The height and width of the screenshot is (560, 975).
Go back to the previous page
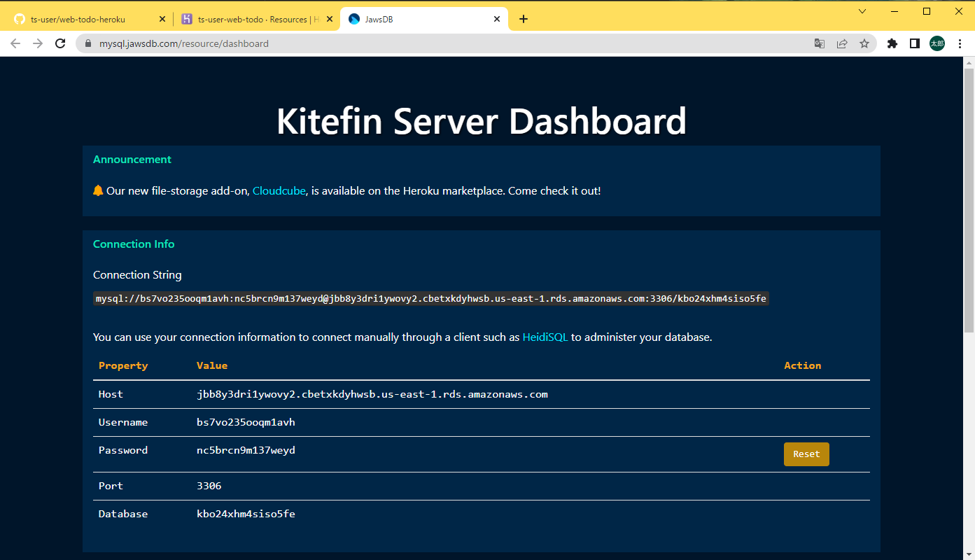pos(15,43)
